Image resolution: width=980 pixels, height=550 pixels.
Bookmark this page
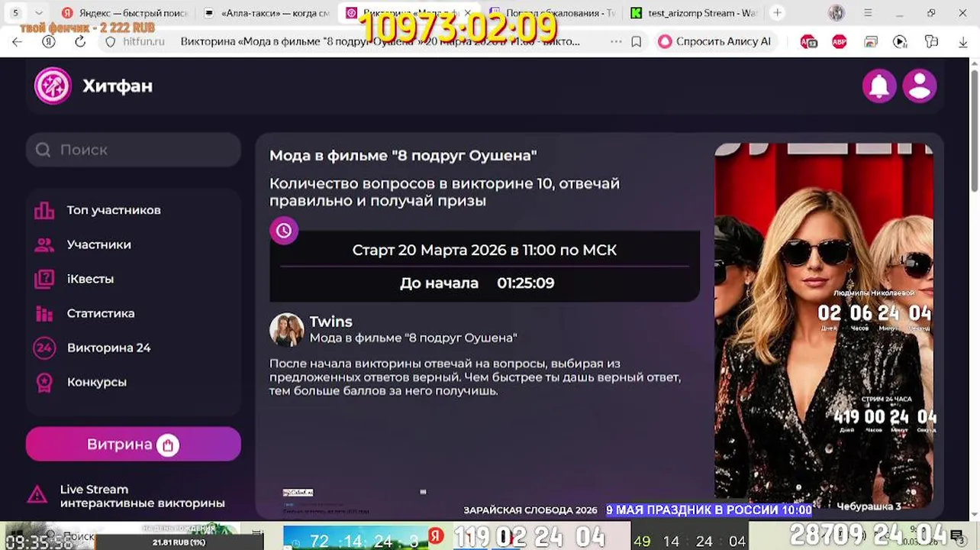636,42
